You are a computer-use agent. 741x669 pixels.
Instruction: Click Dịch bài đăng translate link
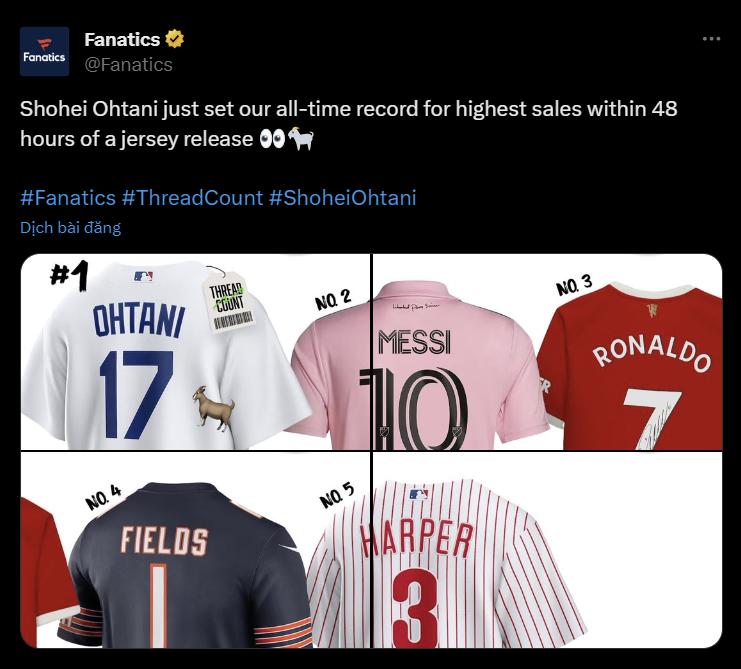[70, 228]
